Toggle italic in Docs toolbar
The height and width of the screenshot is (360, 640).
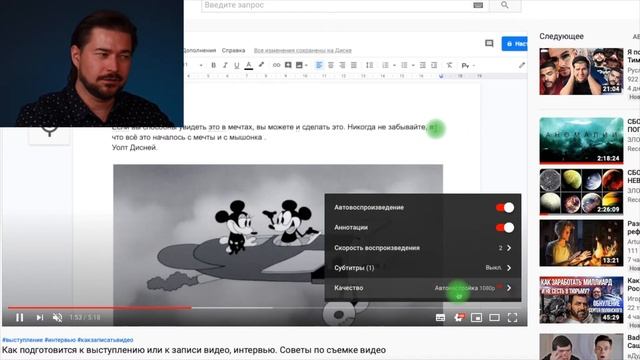pyautogui.click(x=225, y=65)
